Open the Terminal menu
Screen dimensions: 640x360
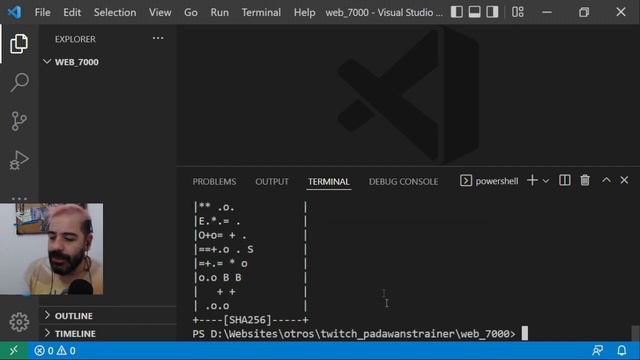coord(261,12)
